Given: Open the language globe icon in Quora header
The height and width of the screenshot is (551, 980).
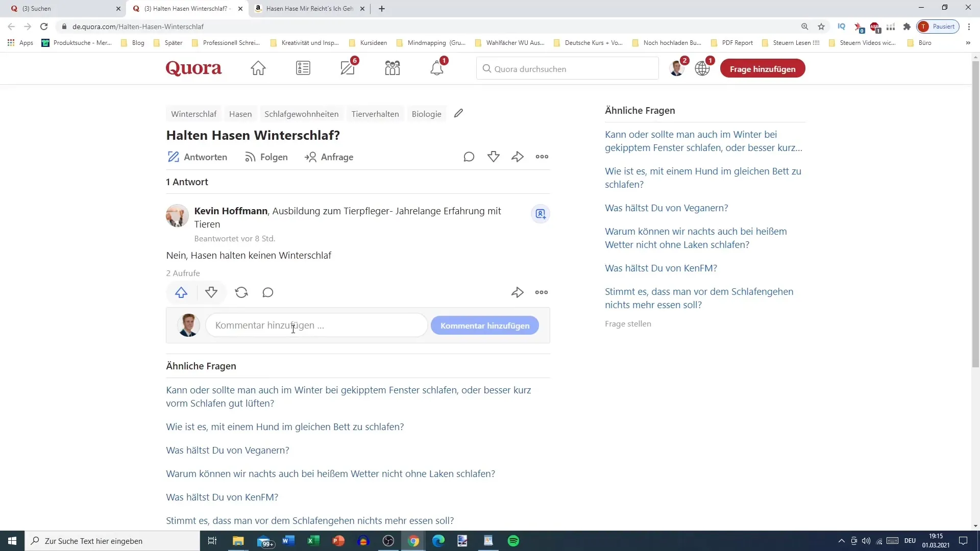Looking at the screenshot, I should pyautogui.click(x=702, y=68).
